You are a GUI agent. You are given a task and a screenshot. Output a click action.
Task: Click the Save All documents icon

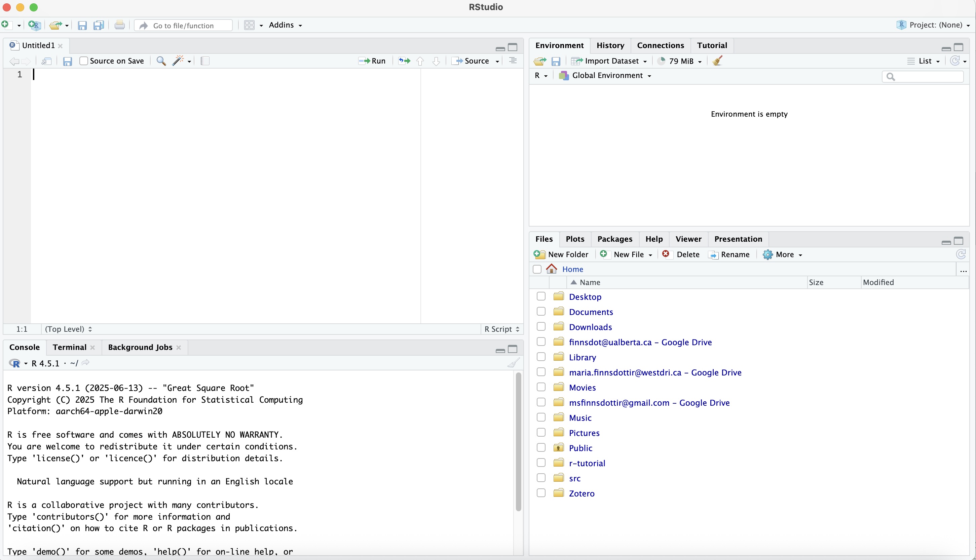[99, 26]
